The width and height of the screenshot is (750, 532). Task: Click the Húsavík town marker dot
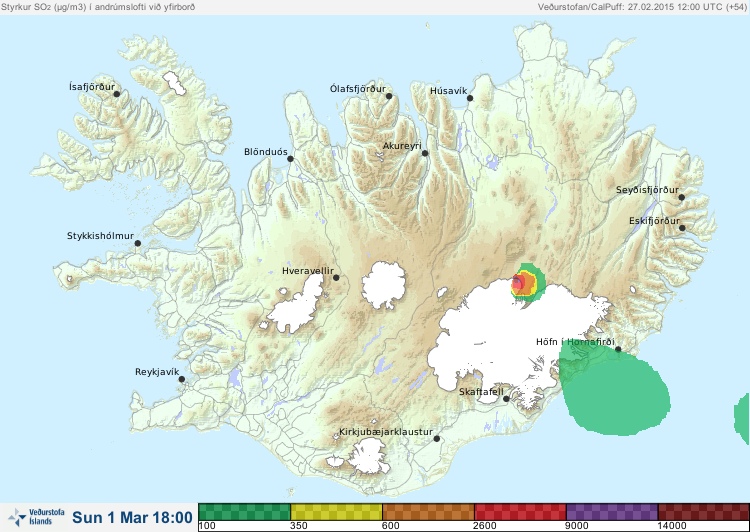pyautogui.click(x=470, y=98)
